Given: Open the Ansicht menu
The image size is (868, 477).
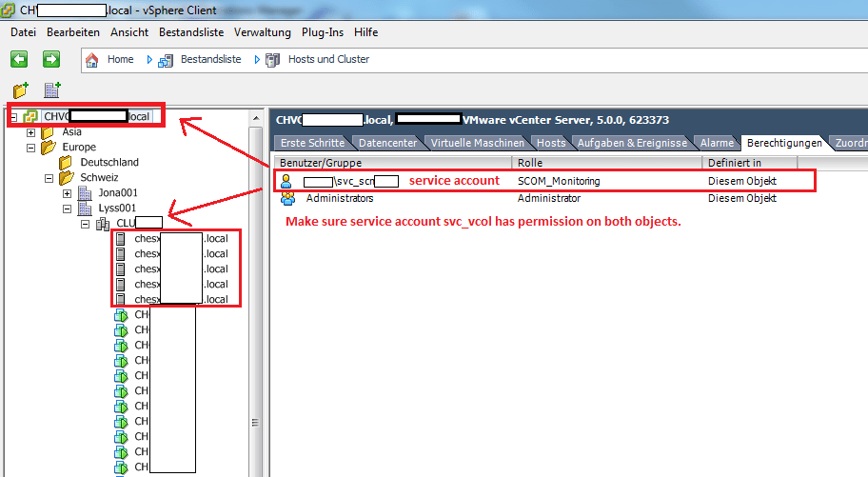Looking at the screenshot, I should pos(129,32).
